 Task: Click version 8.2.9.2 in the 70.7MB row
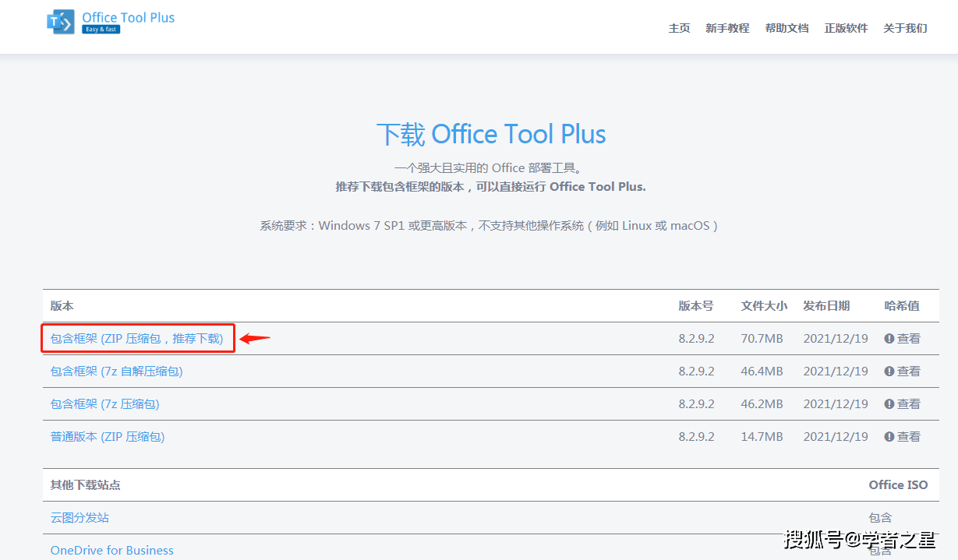click(696, 339)
